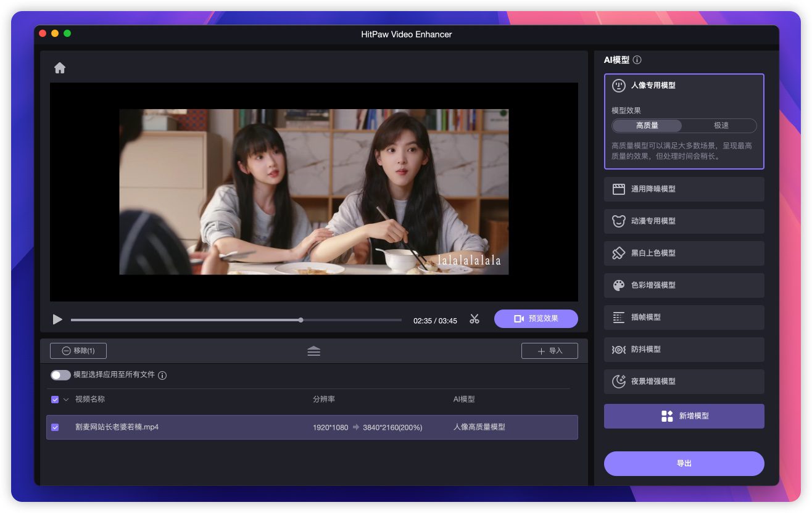Select the 夜景增强模型 night model
This screenshot has height=513, width=812.
[684, 382]
